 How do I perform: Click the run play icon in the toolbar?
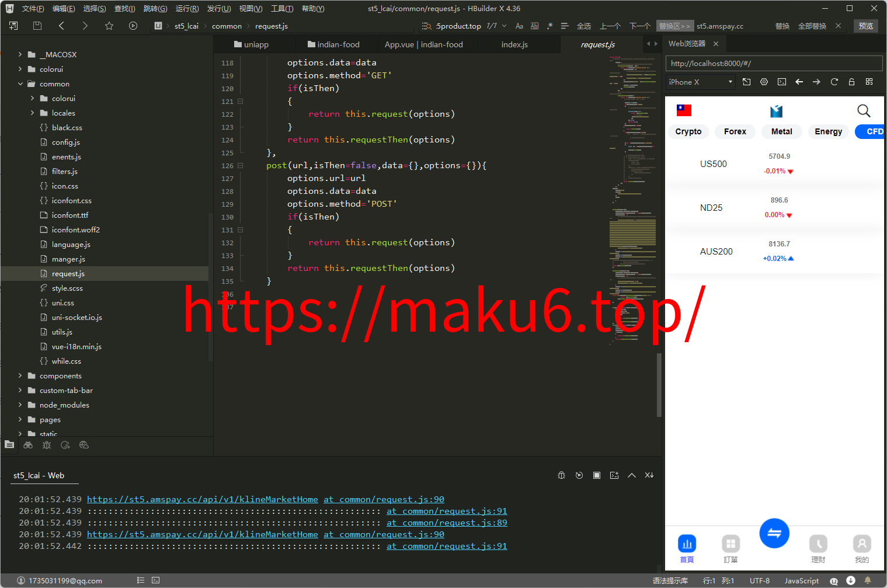pos(133,26)
